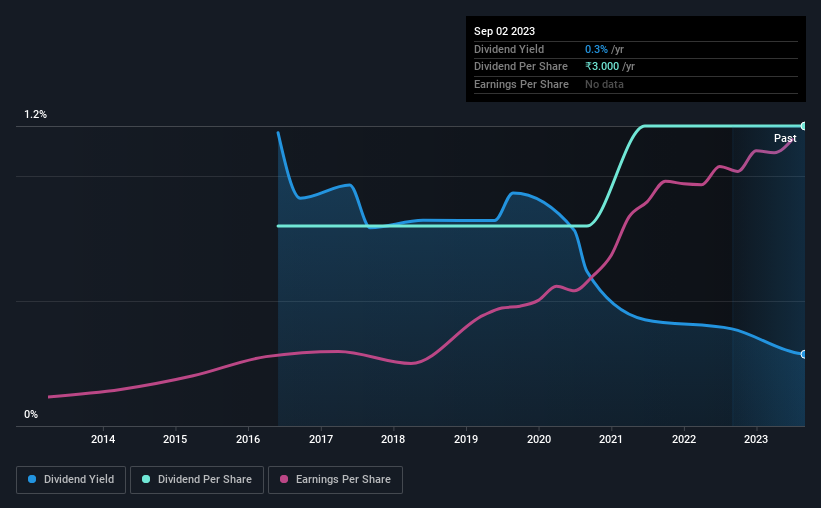Select the 2023 x-axis tick label
821x508 pixels.
[756, 439]
